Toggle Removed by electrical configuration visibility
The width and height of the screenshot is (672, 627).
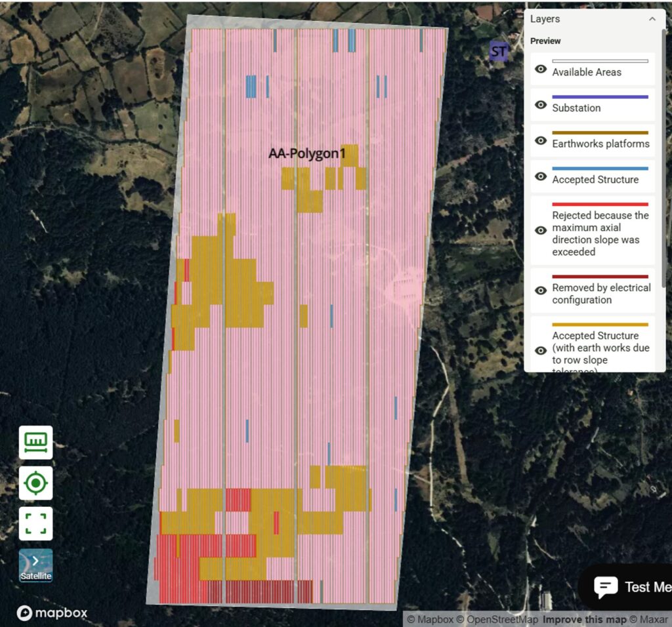(x=541, y=291)
